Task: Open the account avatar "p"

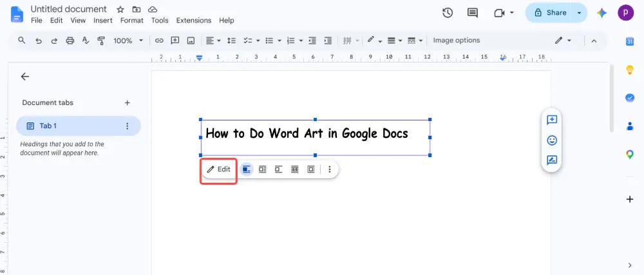Action: (x=625, y=13)
